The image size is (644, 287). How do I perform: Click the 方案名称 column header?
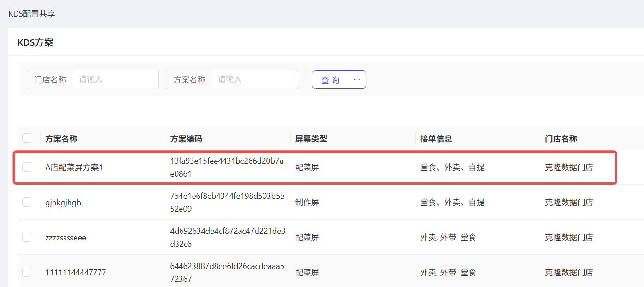[61, 138]
